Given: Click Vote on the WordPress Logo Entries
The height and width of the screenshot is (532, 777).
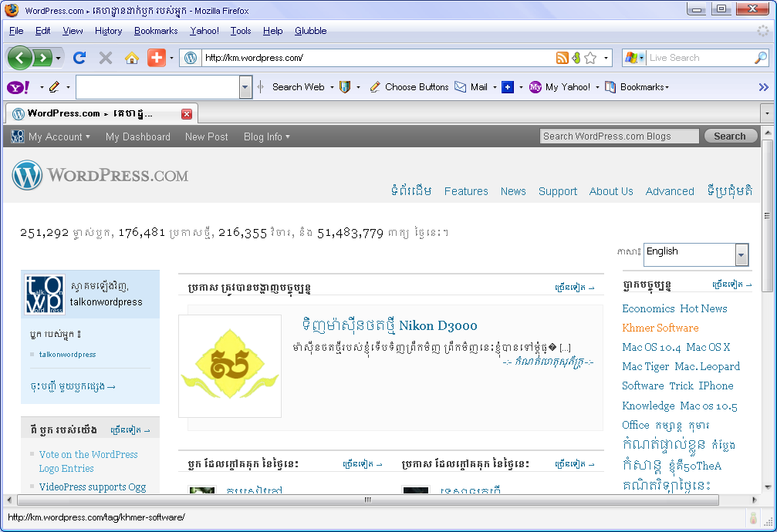Looking at the screenshot, I should [x=88, y=461].
